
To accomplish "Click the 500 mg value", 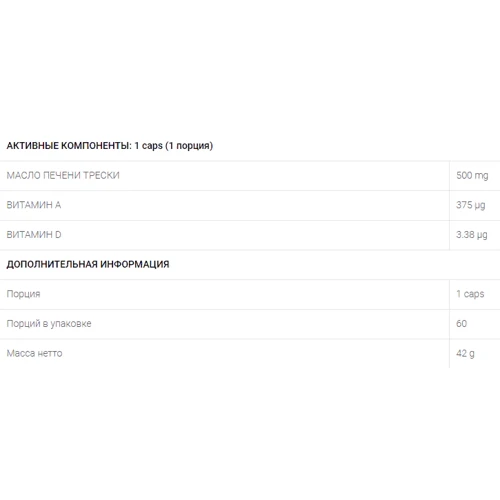I will pos(472,175).
